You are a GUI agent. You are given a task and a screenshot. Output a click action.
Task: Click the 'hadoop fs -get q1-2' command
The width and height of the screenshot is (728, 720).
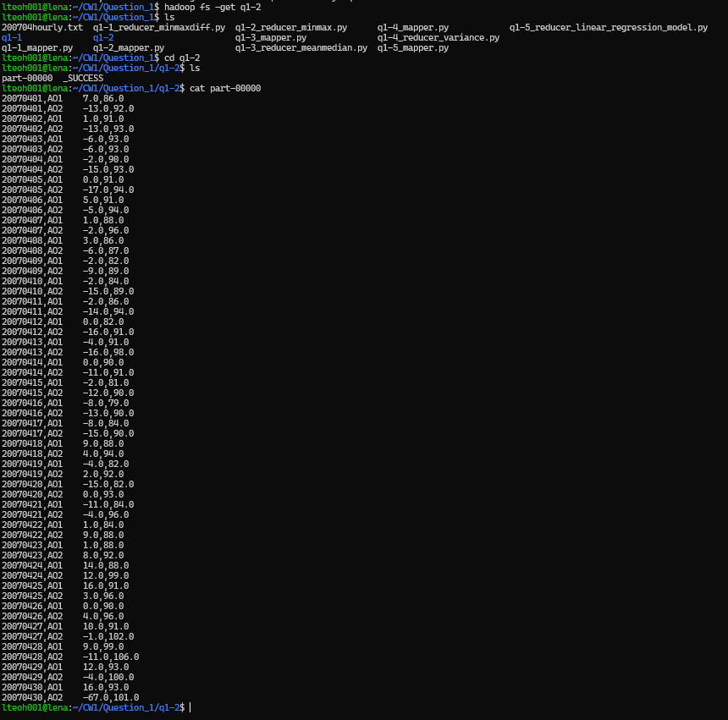click(212, 7)
